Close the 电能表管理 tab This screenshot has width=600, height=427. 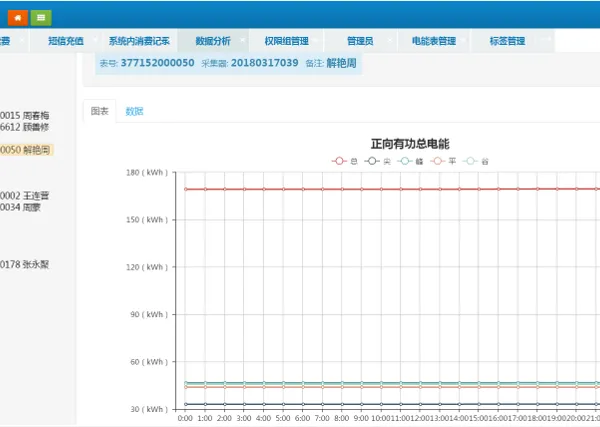coord(463,39)
